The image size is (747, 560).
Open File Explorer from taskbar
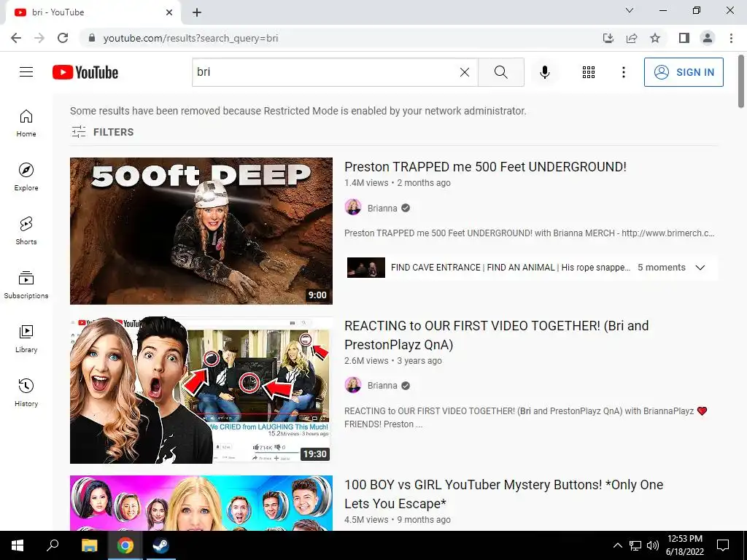coord(89,545)
